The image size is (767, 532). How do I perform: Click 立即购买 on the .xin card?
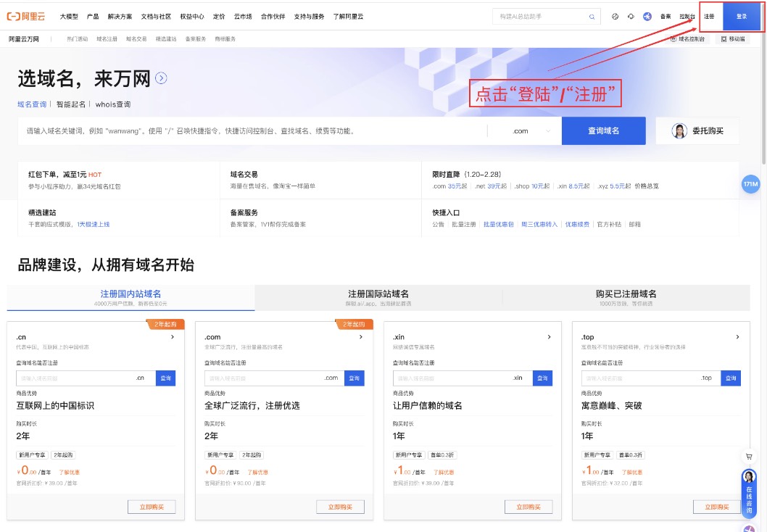click(528, 507)
